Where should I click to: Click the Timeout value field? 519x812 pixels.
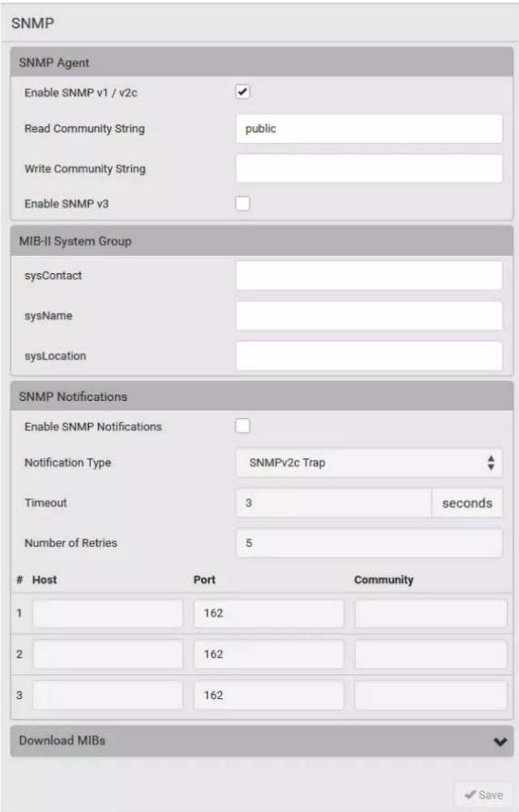coord(333,503)
